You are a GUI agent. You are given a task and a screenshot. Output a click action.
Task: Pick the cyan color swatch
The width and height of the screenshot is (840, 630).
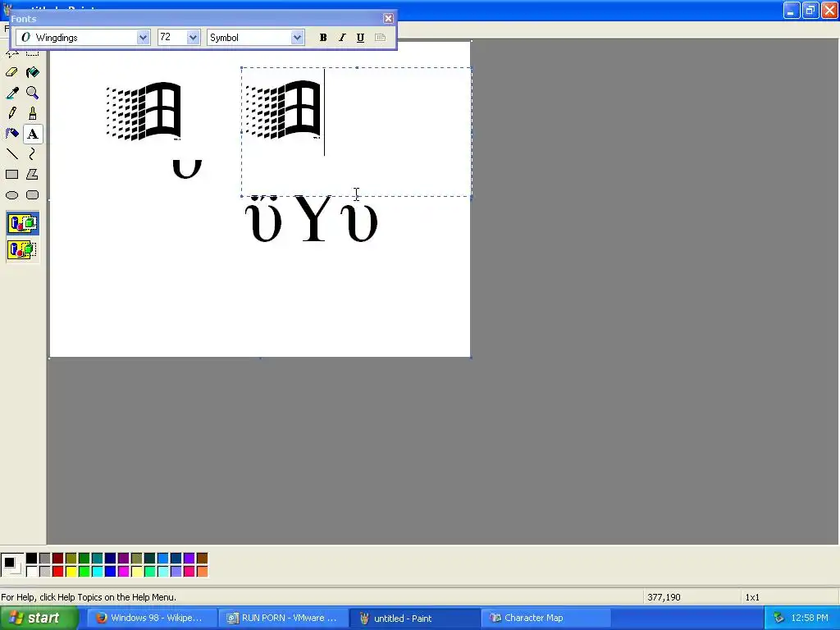coord(98,572)
